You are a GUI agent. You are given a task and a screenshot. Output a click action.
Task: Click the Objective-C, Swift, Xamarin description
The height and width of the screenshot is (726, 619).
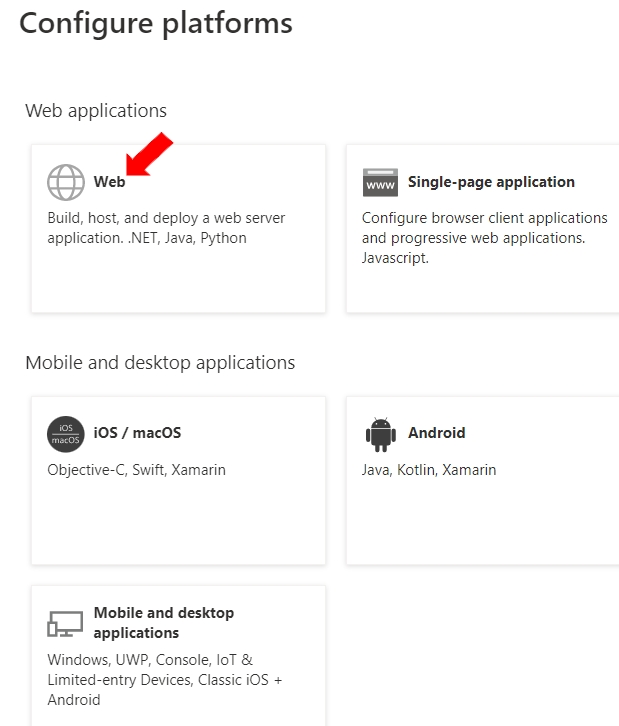point(136,469)
